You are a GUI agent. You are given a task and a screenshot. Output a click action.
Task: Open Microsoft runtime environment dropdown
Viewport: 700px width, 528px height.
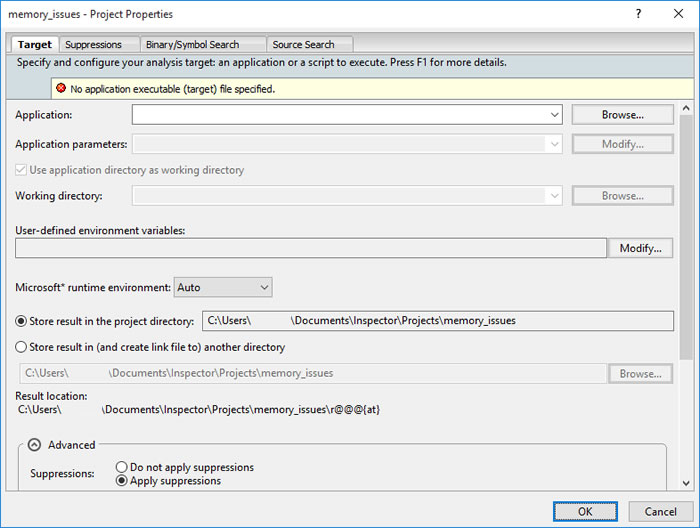[x=264, y=287]
